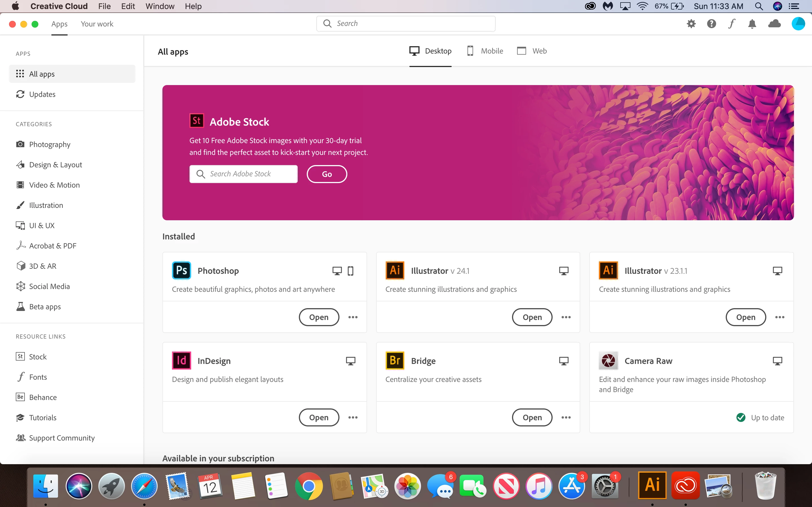Click the help question mark icon
Screen dimensions: 812x507
pos(711,24)
